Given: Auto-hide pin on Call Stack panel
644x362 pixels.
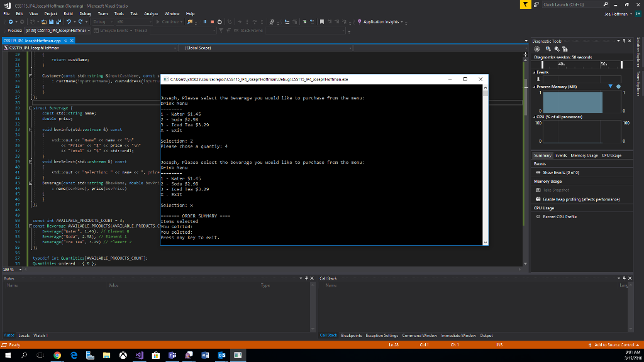Looking at the screenshot, I should click(625, 278).
